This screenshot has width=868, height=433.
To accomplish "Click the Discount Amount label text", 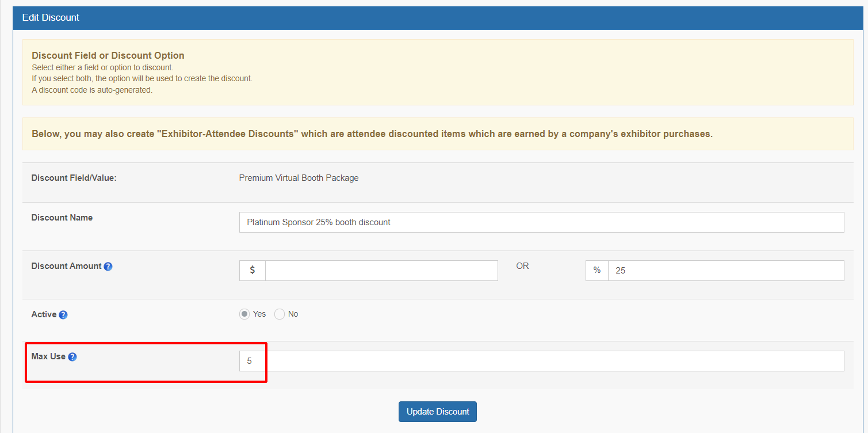I will pyautogui.click(x=67, y=266).
